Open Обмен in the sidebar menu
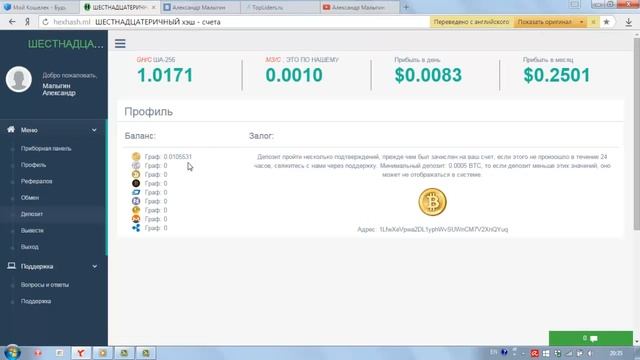Viewport: 640px width, 360px height. click(x=30, y=198)
